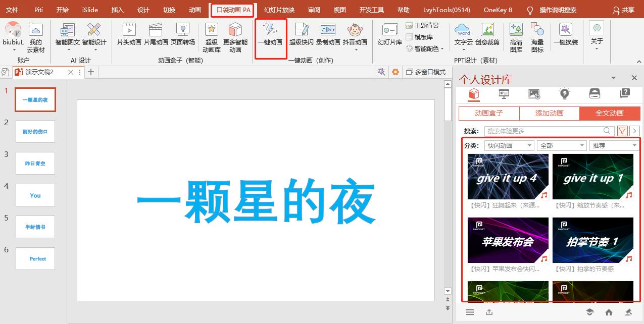Select the 添加动画 tab in the panel
This screenshot has width=644, height=324.
tap(549, 114)
